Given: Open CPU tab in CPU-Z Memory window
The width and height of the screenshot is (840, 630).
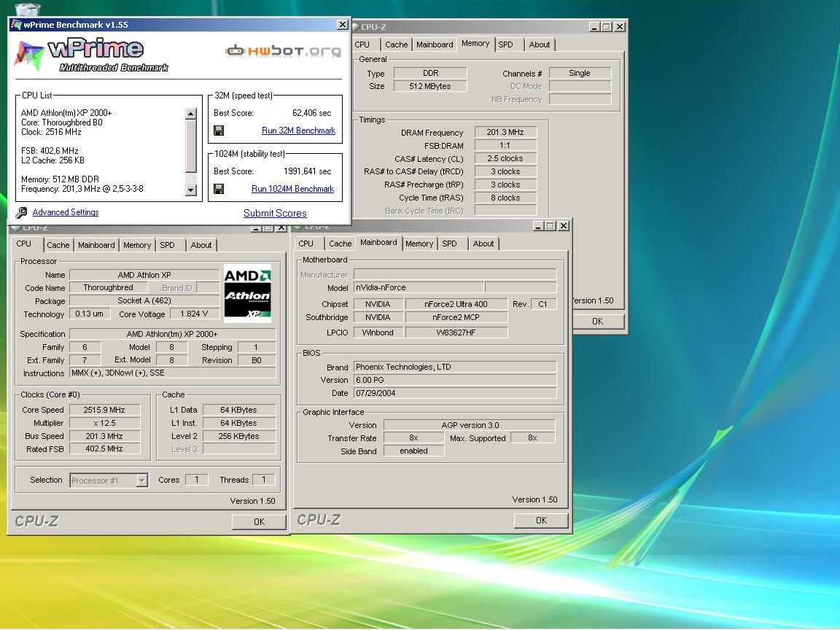Looking at the screenshot, I should click(362, 44).
